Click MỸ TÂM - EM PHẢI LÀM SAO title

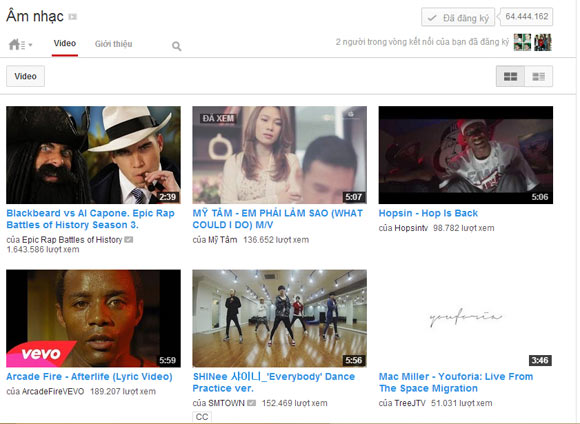coord(278,219)
